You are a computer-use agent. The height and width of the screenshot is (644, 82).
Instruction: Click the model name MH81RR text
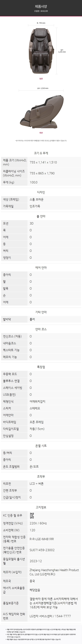click(41, 11)
